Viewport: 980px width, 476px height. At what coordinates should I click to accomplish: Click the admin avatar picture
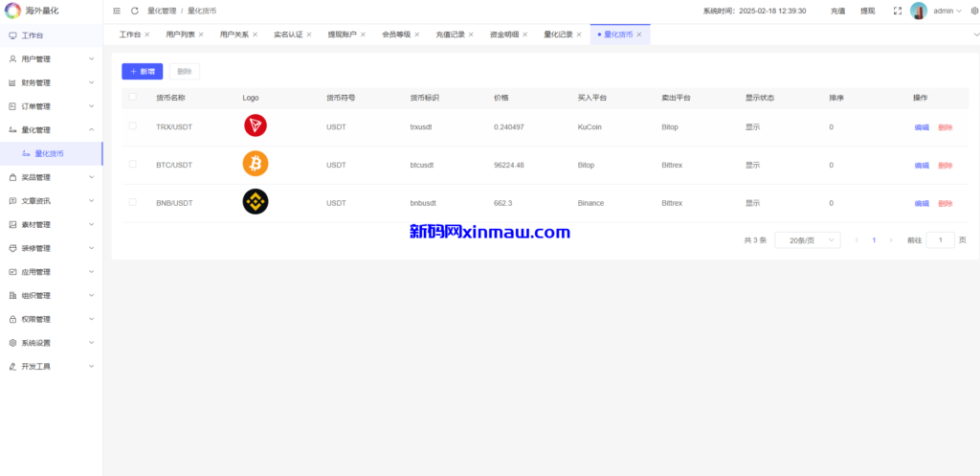click(x=918, y=11)
